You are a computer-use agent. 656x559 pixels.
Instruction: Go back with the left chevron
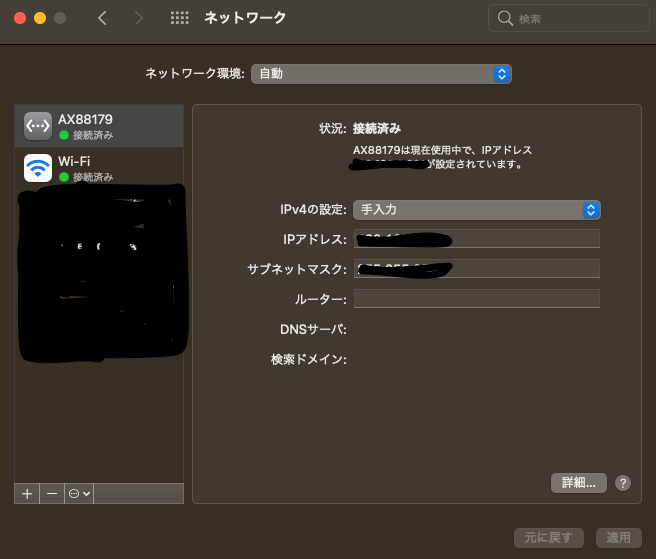[x=102, y=18]
